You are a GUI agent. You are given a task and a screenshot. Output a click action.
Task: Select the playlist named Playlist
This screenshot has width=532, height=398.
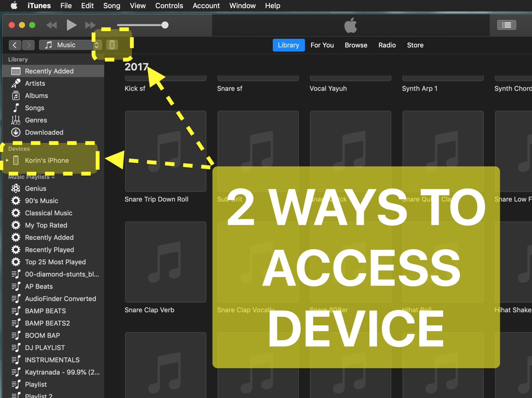coord(53,385)
